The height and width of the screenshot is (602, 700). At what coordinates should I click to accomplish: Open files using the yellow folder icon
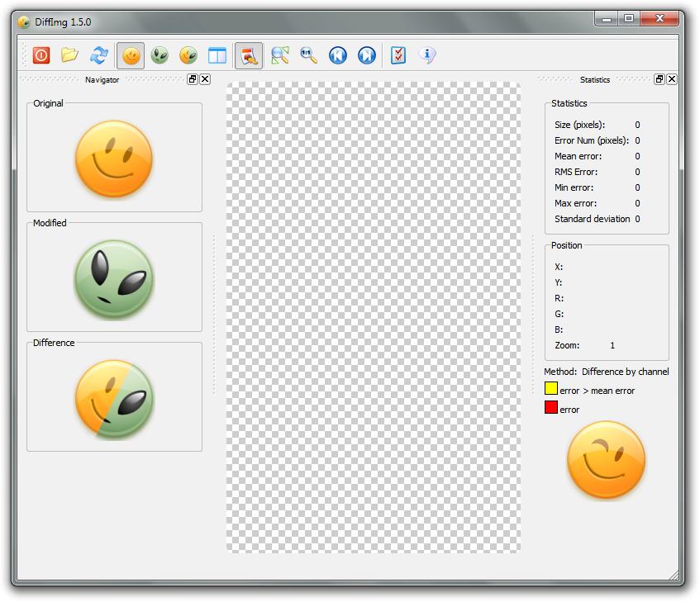[70, 55]
